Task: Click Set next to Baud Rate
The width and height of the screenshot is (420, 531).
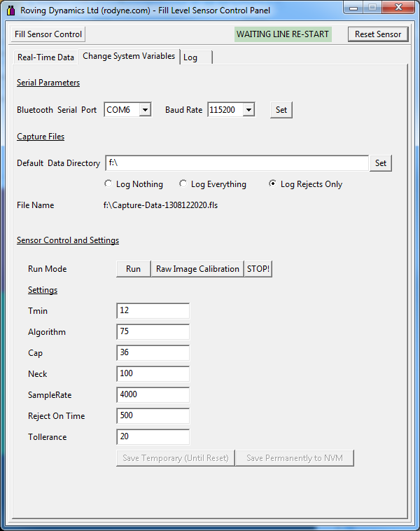Action: click(x=281, y=110)
